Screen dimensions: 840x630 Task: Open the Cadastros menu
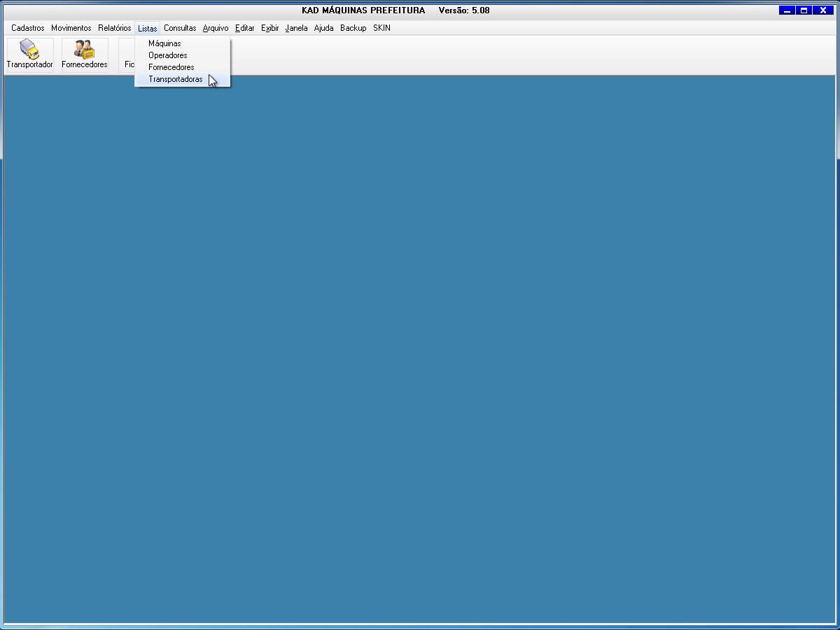(x=28, y=28)
